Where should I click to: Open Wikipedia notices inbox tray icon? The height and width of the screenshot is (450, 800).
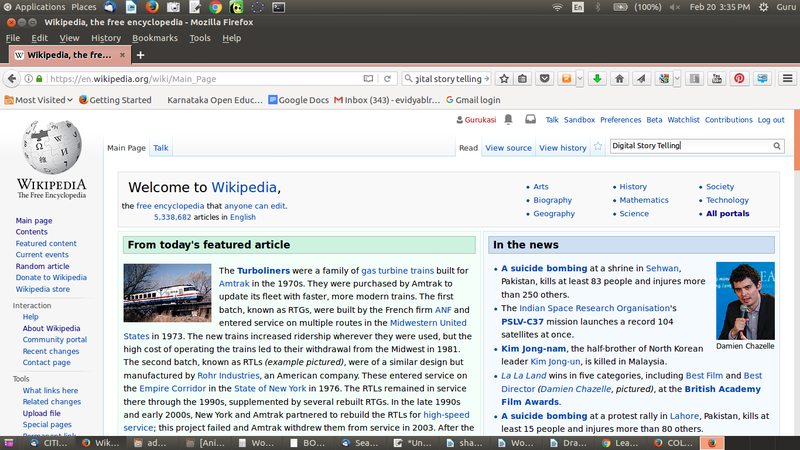(x=531, y=119)
